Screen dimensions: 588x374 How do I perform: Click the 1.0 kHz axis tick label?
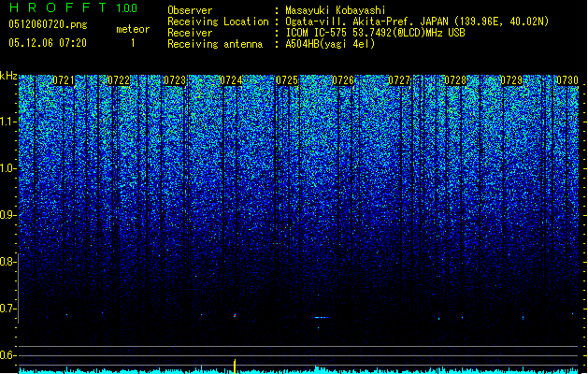coord(7,168)
